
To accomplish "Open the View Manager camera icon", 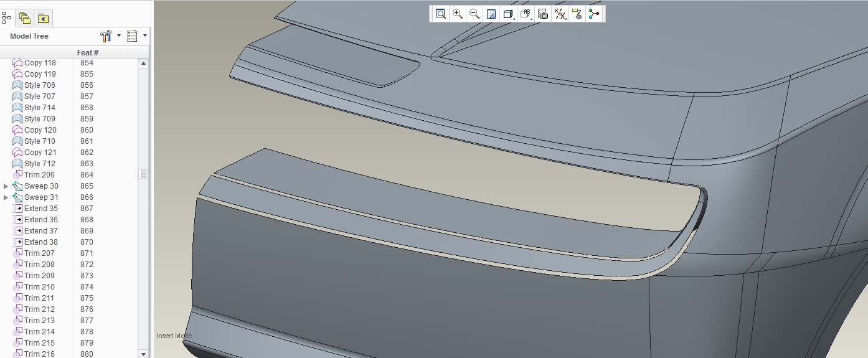I will point(543,14).
